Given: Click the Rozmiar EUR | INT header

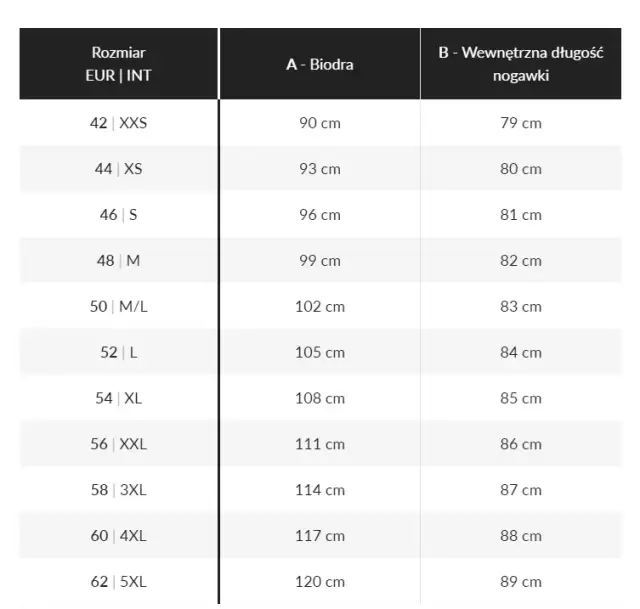Looking at the screenshot, I should tap(118, 64).
